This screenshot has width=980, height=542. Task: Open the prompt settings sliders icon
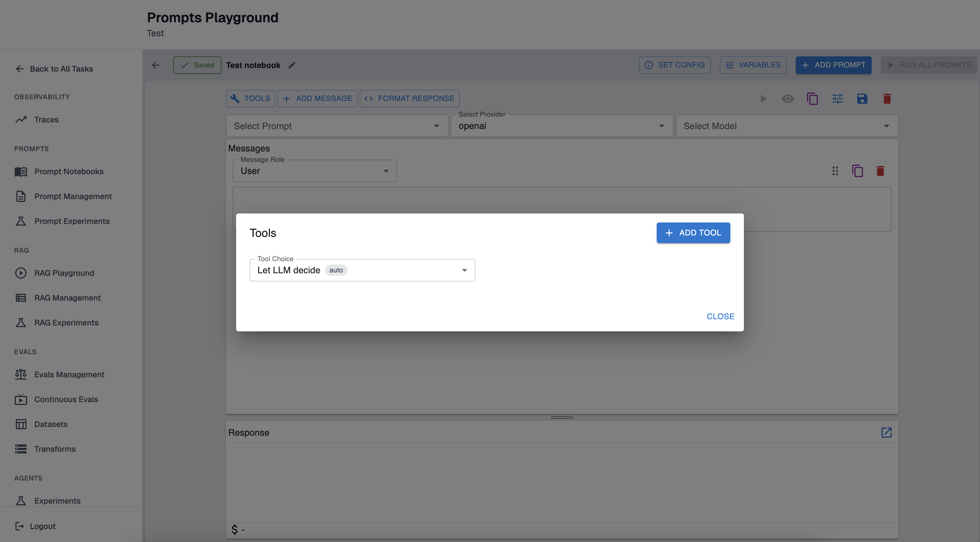coord(837,99)
